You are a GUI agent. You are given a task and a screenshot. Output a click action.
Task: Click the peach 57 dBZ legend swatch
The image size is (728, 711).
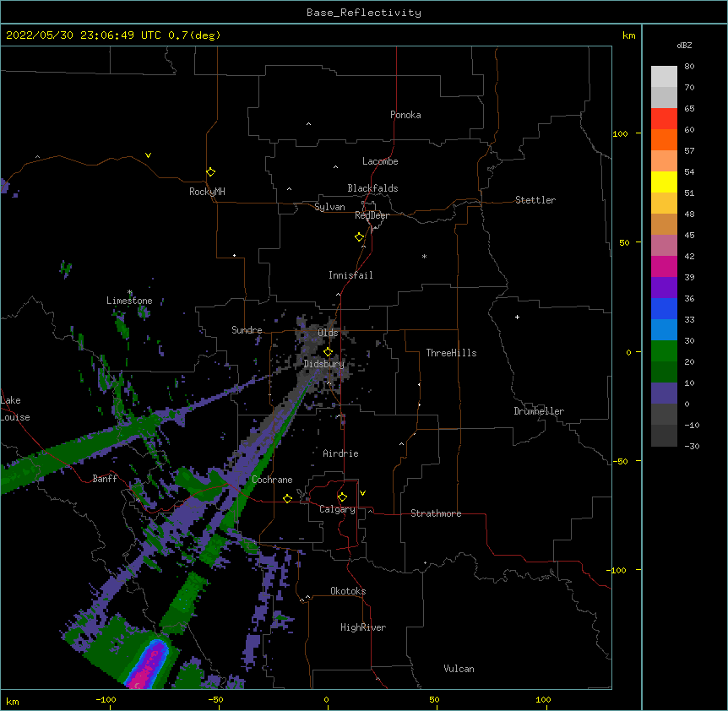click(x=664, y=160)
